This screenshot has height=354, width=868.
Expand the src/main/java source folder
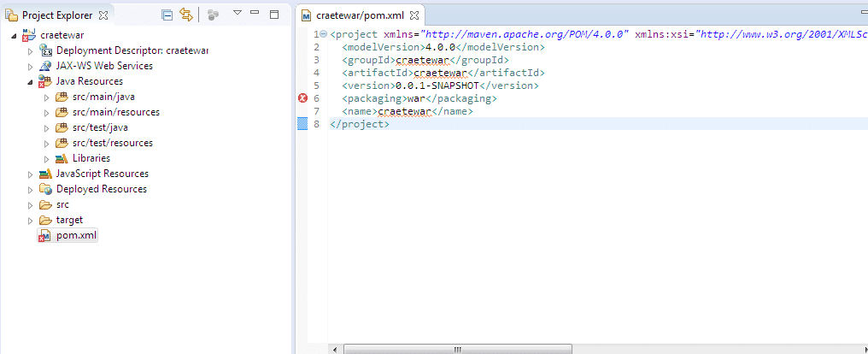point(46,97)
